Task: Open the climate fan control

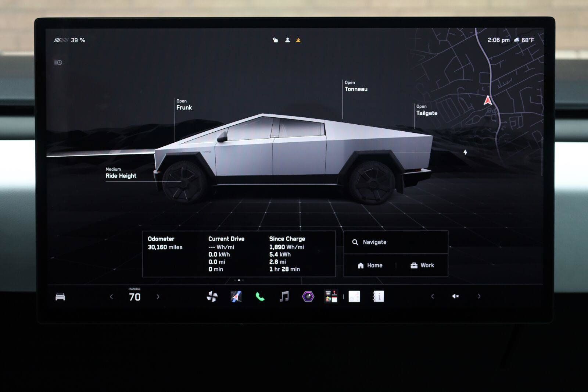Action: [x=212, y=296]
